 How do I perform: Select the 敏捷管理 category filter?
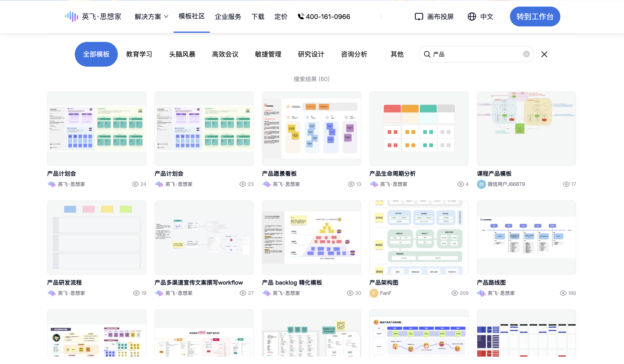click(x=268, y=54)
